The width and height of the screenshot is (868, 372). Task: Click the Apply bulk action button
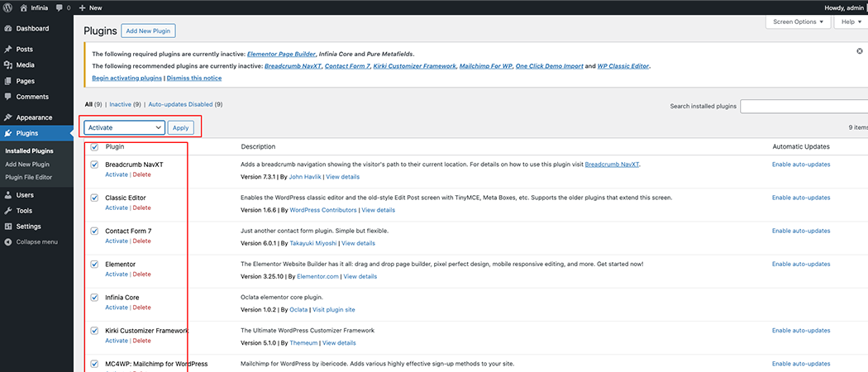point(180,127)
